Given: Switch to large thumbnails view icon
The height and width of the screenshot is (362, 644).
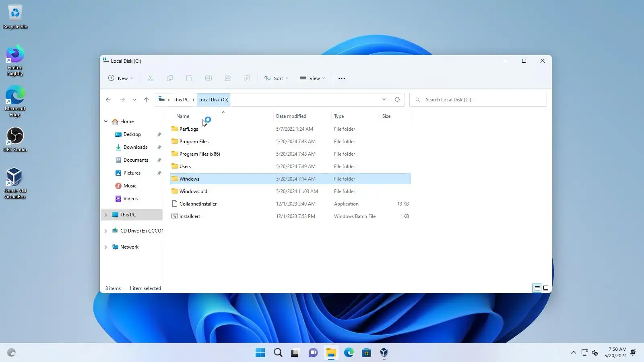Looking at the screenshot, I should coord(546,288).
